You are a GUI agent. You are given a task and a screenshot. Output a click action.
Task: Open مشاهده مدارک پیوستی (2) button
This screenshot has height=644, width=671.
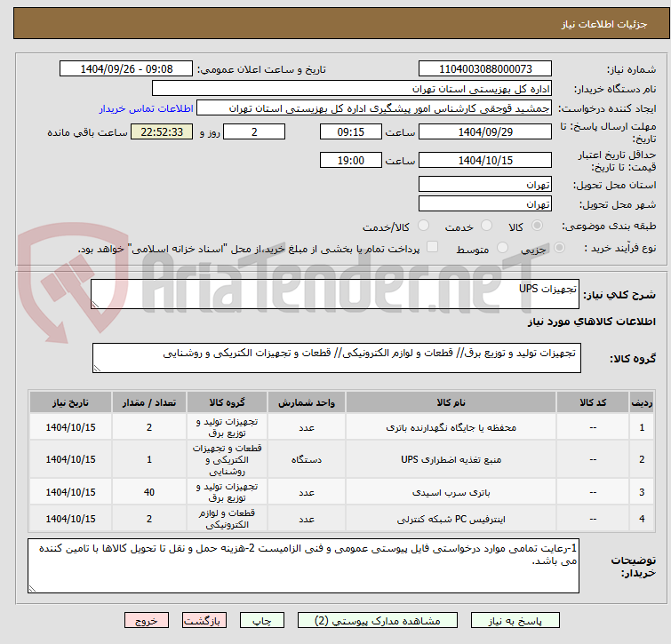pyautogui.click(x=378, y=621)
